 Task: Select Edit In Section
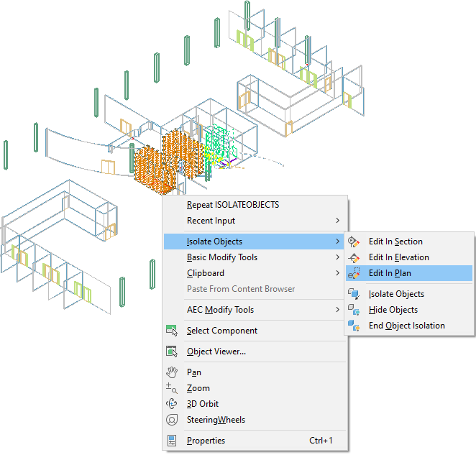(x=409, y=242)
